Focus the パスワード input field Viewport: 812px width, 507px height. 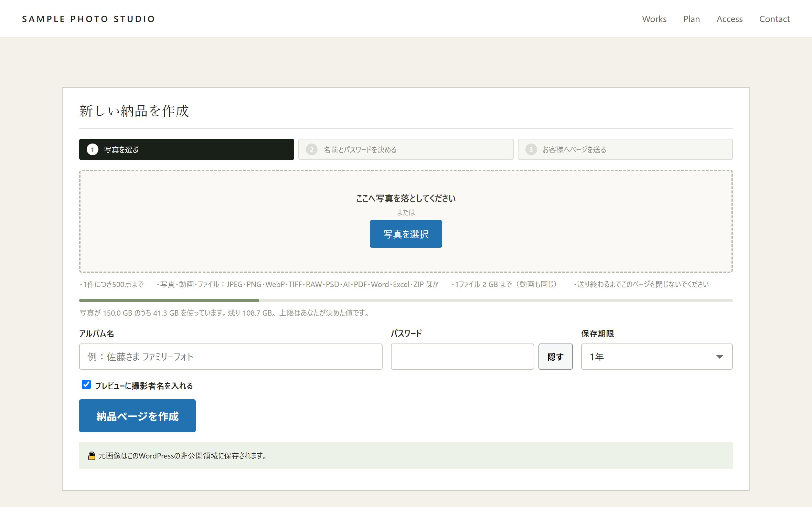pos(462,357)
